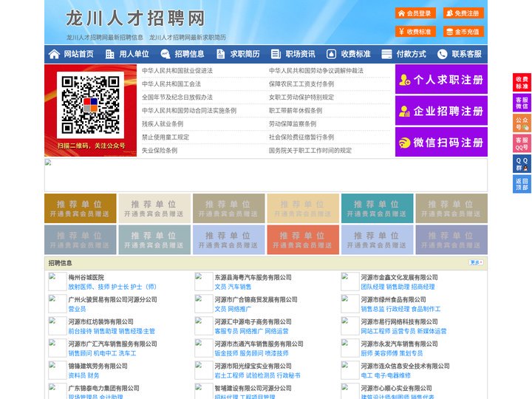
Task: Click the QR code image
Action: point(90,105)
